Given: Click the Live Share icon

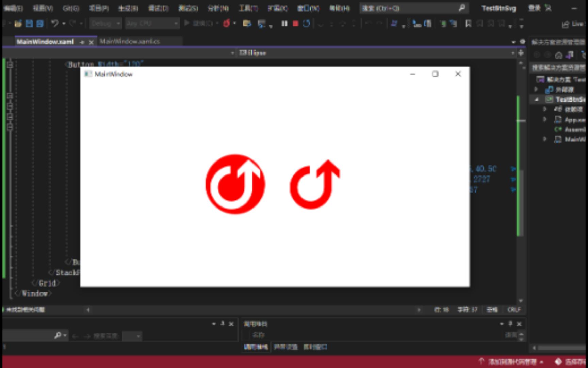Looking at the screenshot, I should tap(566, 24).
